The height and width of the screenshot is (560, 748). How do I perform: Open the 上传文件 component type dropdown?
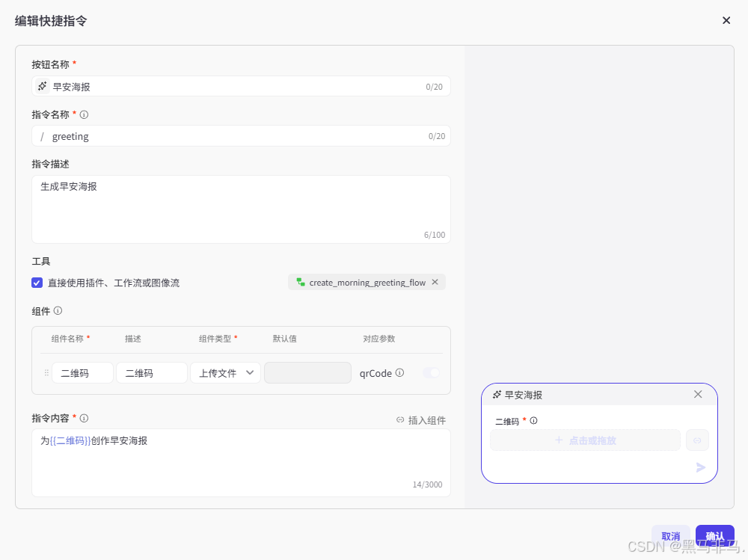click(x=225, y=372)
